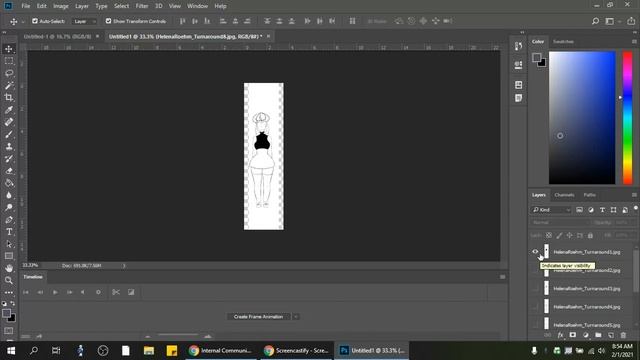Image resolution: width=640 pixels, height=360 pixels.
Task: Show HelenaRoehm_Turnaround5.jpg layer visibility
Action: (x=535, y=325)
